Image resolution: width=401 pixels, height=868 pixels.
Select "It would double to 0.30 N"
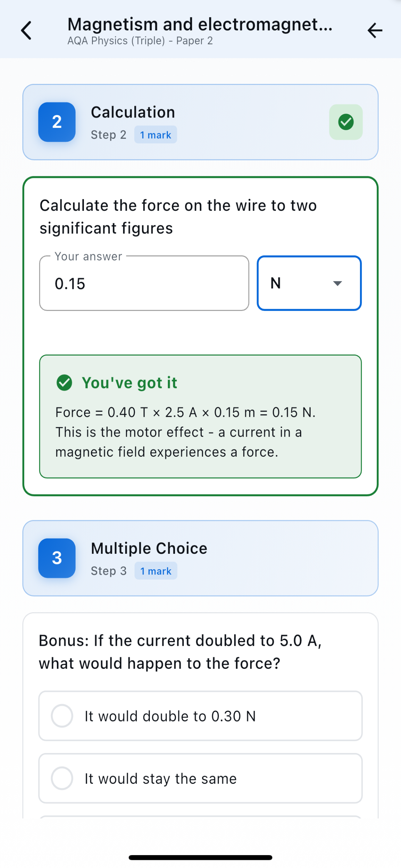coord(200,716)
